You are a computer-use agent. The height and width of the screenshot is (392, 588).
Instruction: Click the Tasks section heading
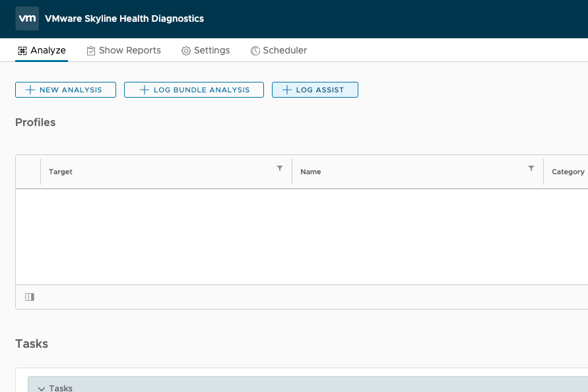coord(32,344)
